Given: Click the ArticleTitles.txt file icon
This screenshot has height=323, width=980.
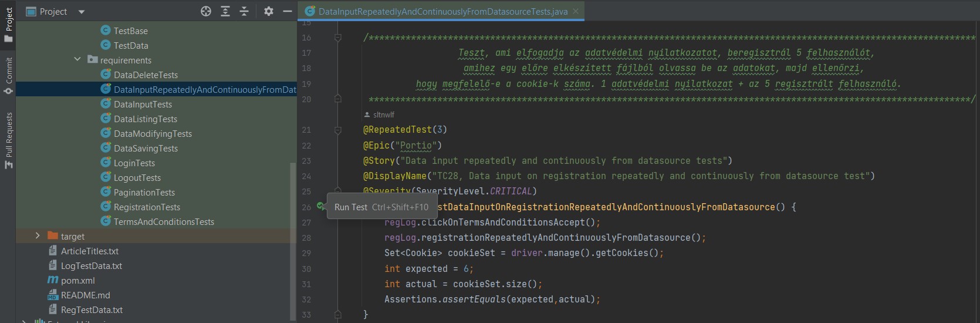Looking at the screenshot, I should click(53, 251).
